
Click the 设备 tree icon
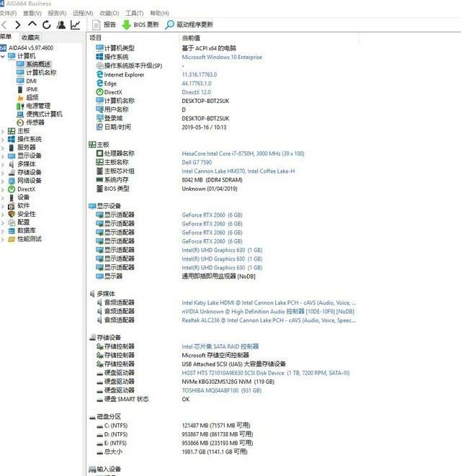12,197
